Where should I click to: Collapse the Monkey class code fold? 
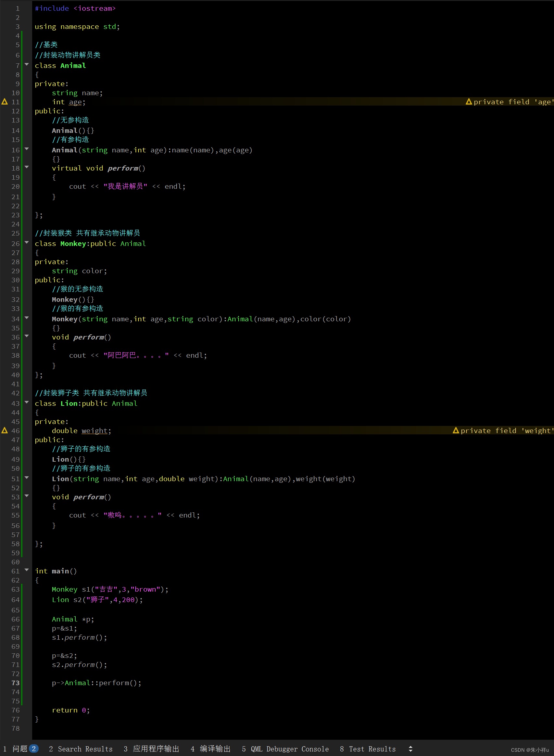point(27,243)
